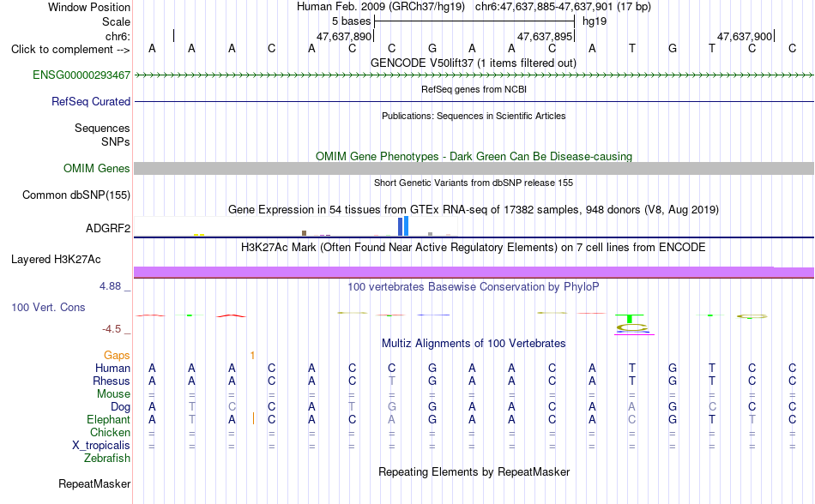Click the tall green PhyloP conservation peak

[630, 318]
